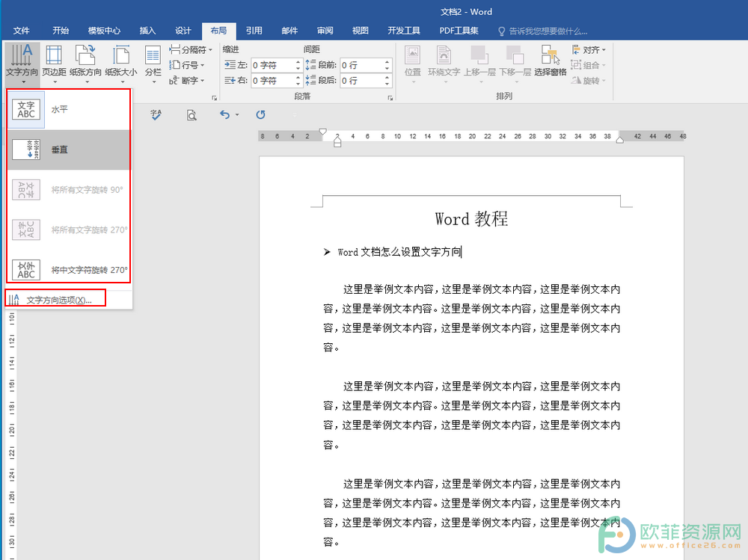Image resolution: width=748 pixels, height=560 pixels.
Task: Open the Page Setup dialog launcher
Action: [x=214, y=98]
